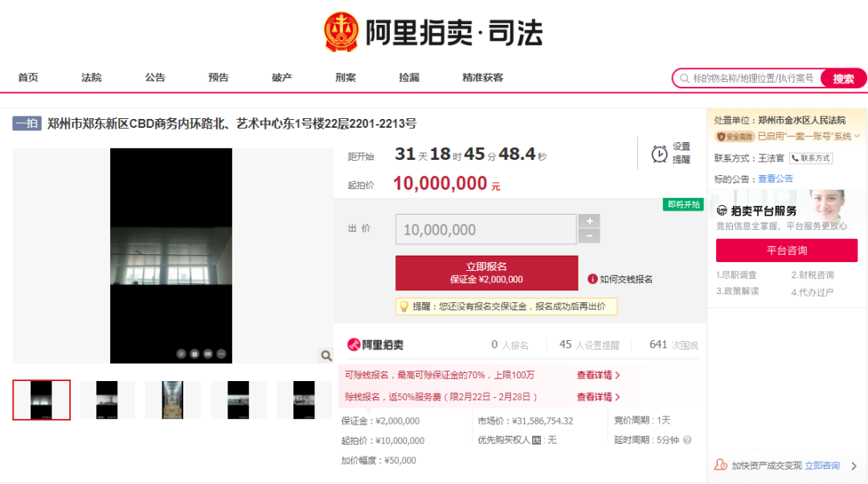Open the 精准获客 navigation item

click(483, 77)
